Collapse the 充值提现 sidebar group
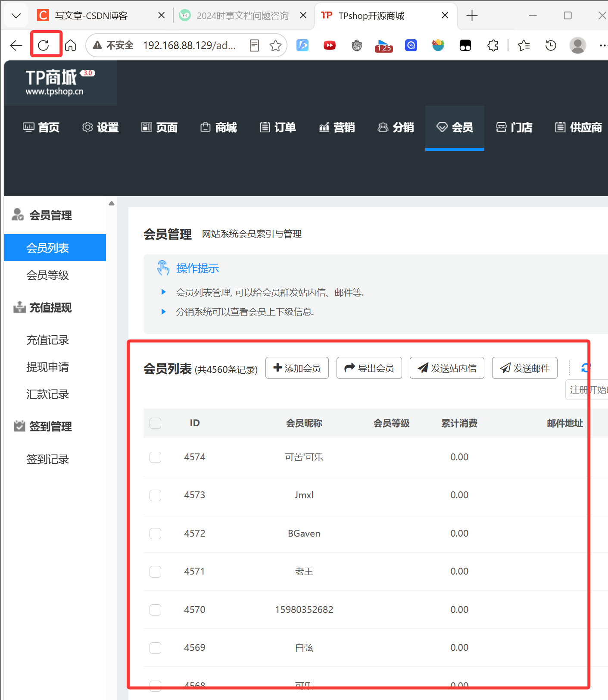The width and height of the screenshot is (608, 700). point(42,307)
